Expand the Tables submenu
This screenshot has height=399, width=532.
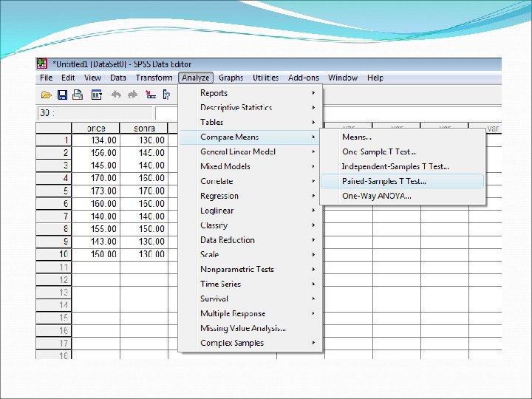pyautogui.click(x=250, y=122)
